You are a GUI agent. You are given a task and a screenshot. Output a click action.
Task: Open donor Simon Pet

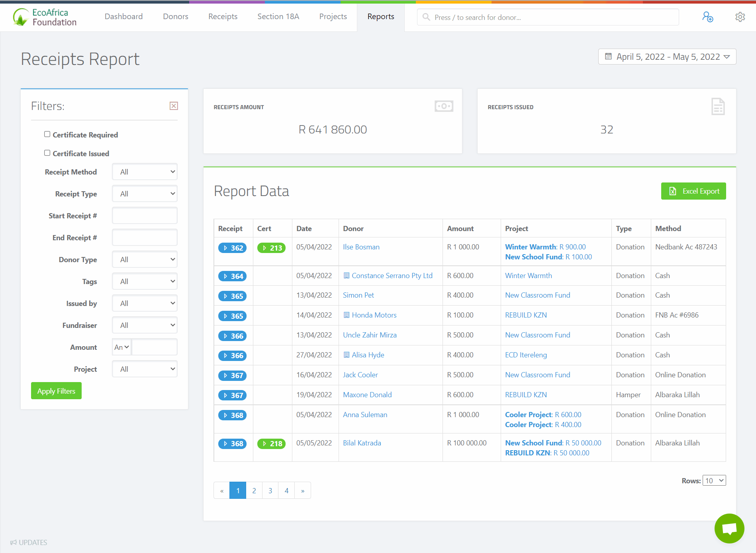pos(358,295)
